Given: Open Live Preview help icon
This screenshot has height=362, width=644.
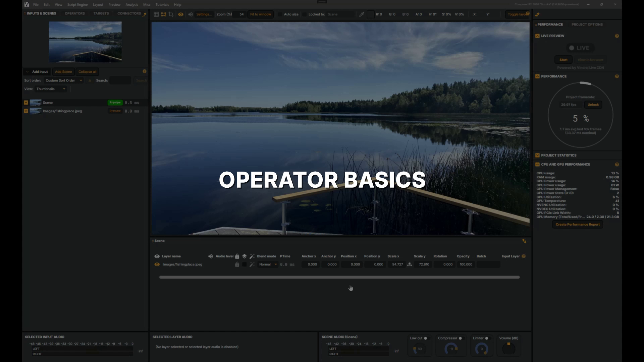Looking at the screenshot, I should coord(617,36).
